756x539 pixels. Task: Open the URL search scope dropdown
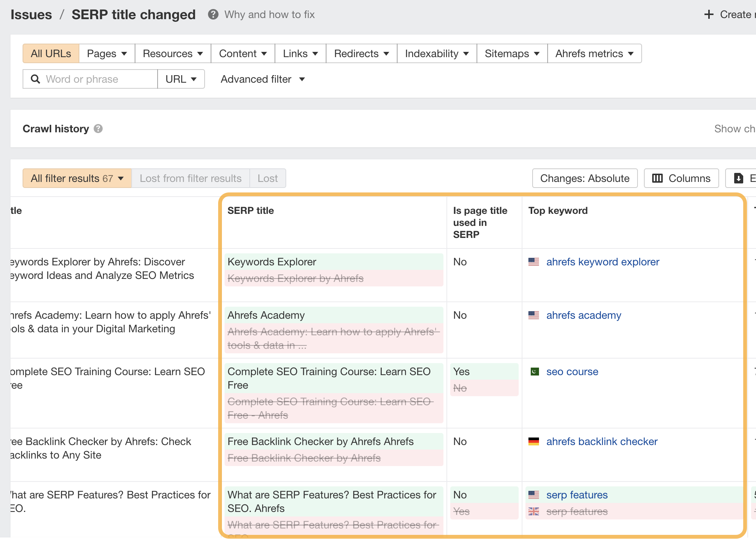click(181, 79)
